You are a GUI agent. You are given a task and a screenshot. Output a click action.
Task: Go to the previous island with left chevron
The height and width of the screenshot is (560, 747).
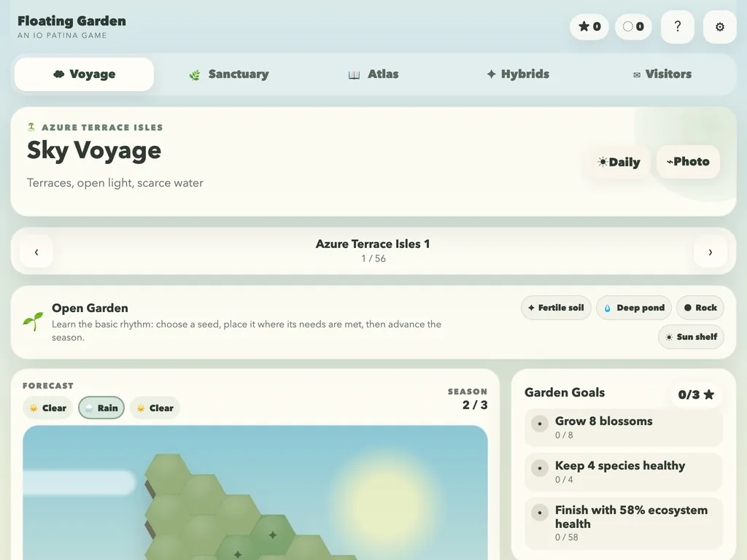coord(36,252)
